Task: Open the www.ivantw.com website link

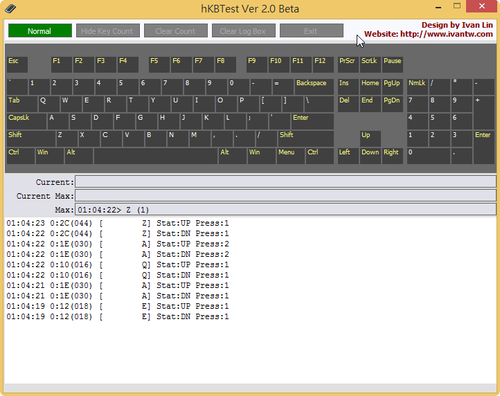Action: [x=446, y=34]
